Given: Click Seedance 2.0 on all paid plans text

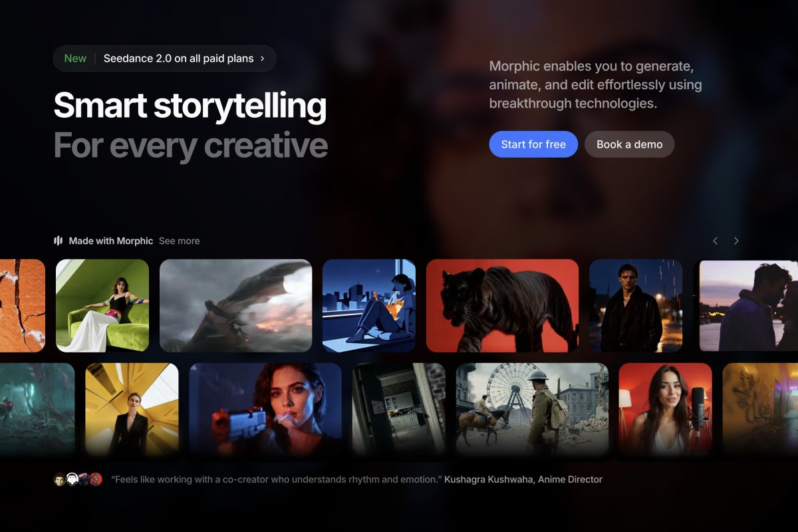Looking at the screenshot, I should click(x=178, y=59).
